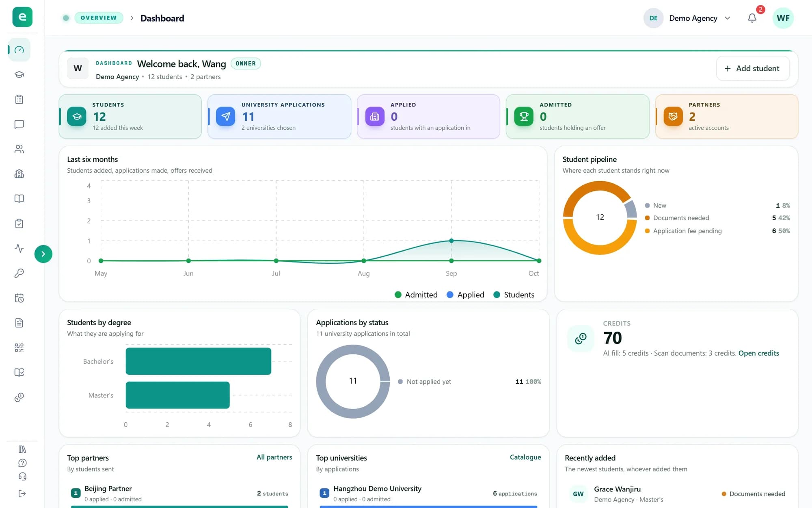The height and width of the screenshot is (508, 812).
Task: Open the university building sidebar icon
Action: click(19, 174)
